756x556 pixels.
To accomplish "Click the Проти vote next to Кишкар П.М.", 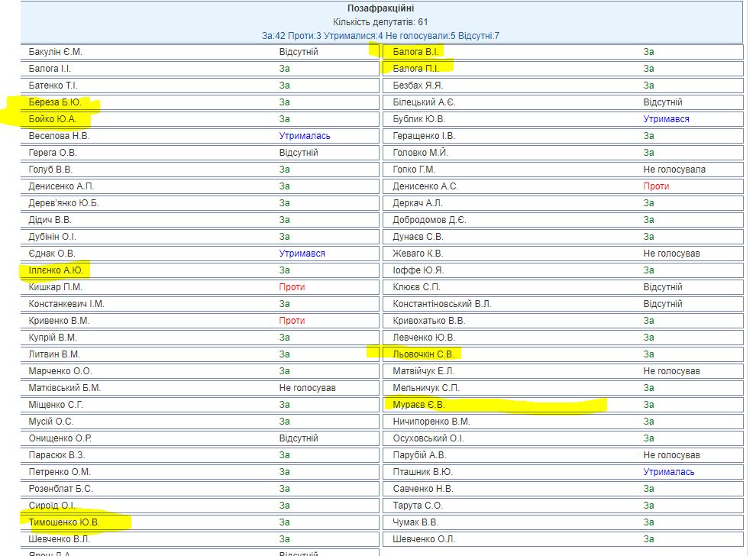I will point(292,287).
